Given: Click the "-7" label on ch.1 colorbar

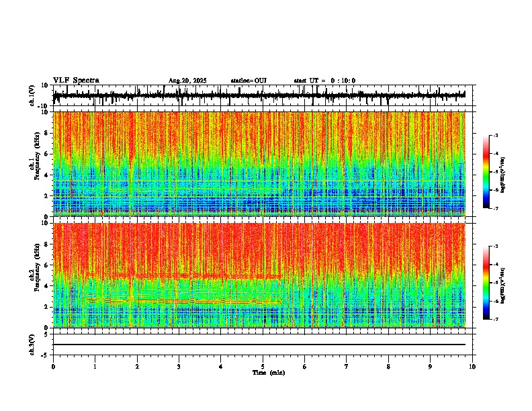Looking at the screenshot, I should (x=495, y=208).
